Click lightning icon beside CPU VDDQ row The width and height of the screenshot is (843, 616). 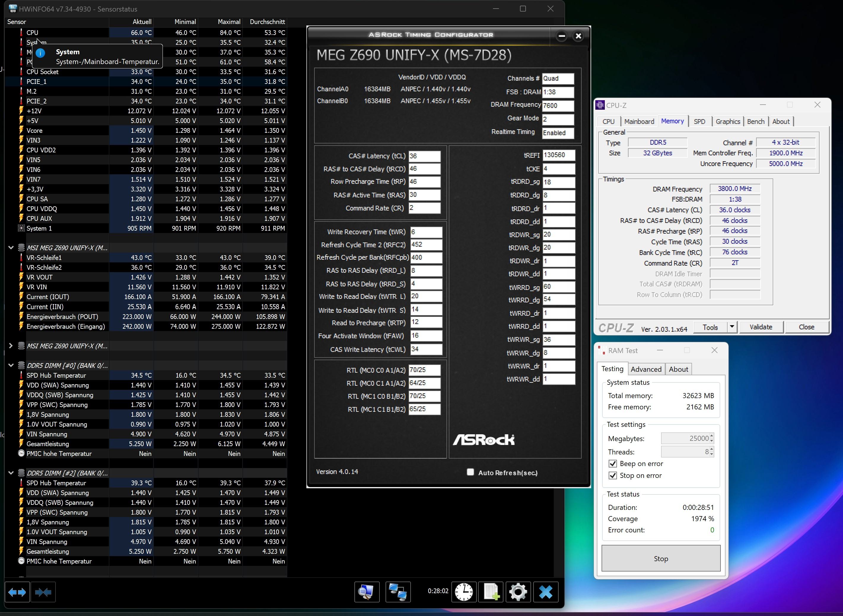pyautogui.click(x=21, y=209)
